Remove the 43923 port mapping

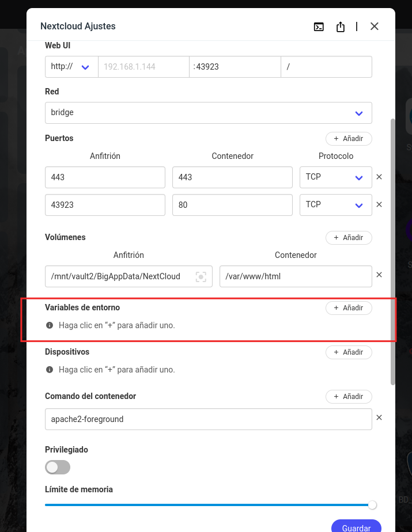pyautogui.click(x=379, y=204)
